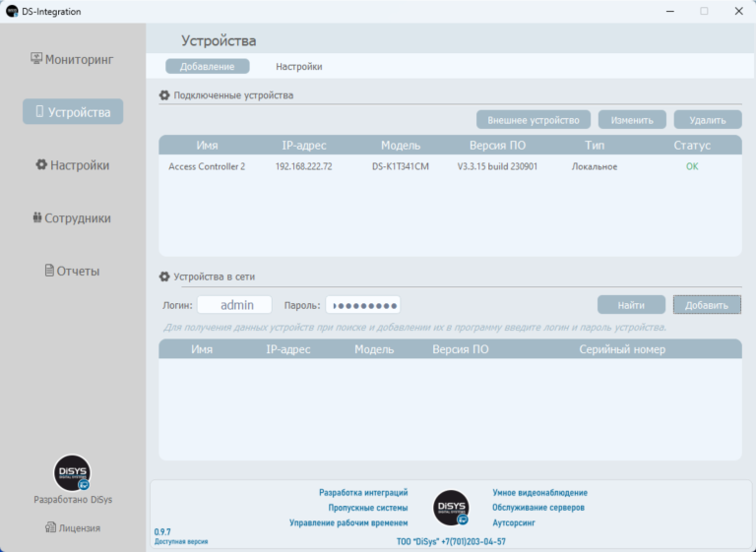Click the DiSys logo in the sidebar
This screenshot has height=552, width=756.
pyautogui.click(x=72, y=472)
